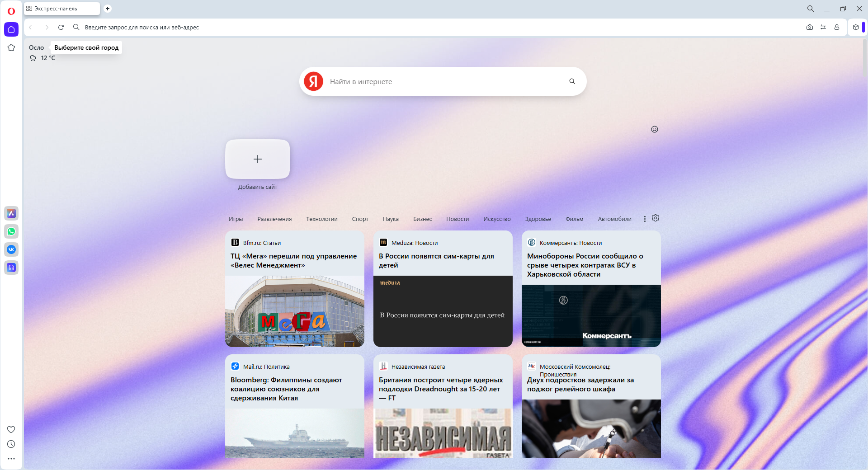Screen dimensions: 868x470
Task: Reload the page
Action: pyautogui.click(x=61, y=28)
